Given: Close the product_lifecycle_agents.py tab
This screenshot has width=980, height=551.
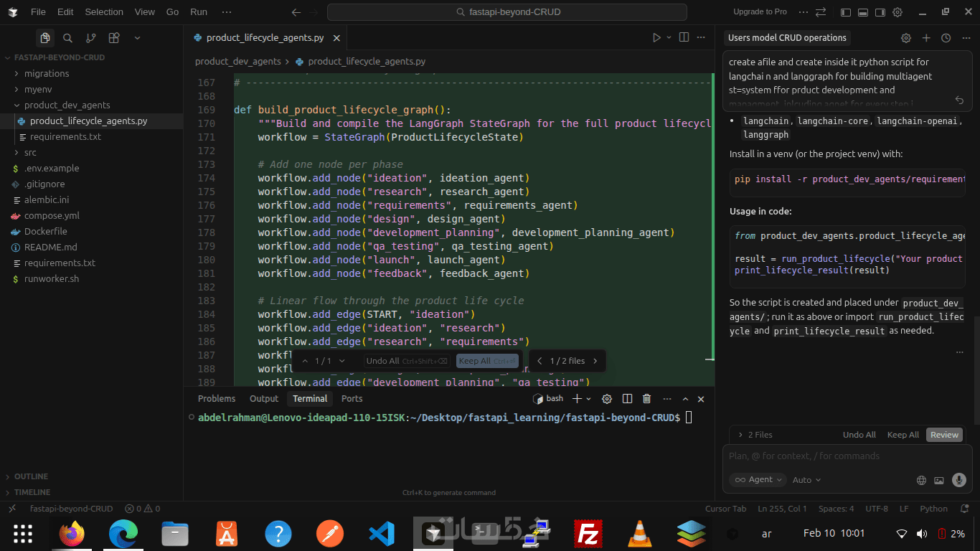Looking at the screenshot, I should [x=337, y=38].
